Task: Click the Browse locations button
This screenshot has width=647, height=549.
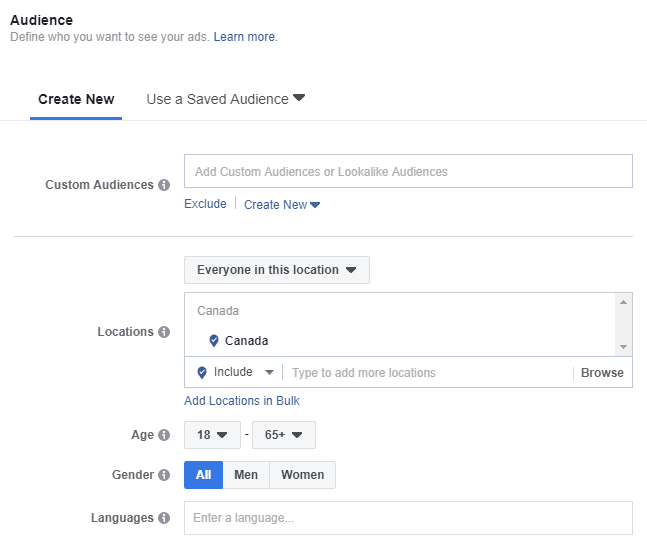Action: [602, 373]
